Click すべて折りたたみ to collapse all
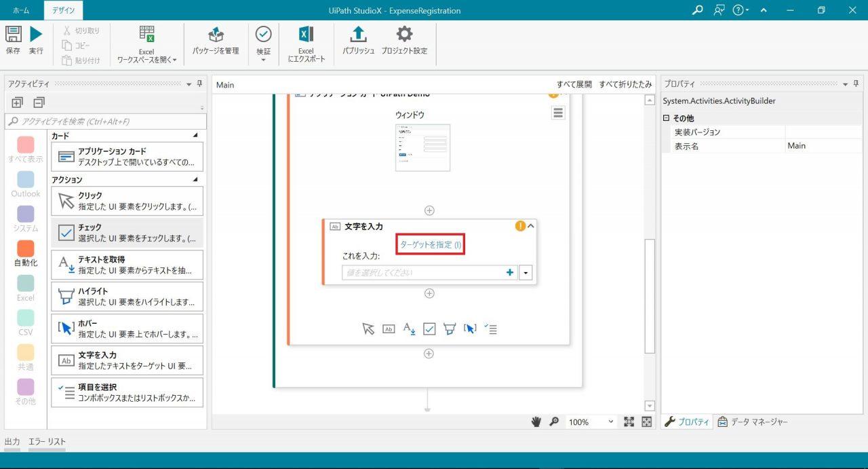868x469 pixels. pyautogui.click(x=626, y=84)
